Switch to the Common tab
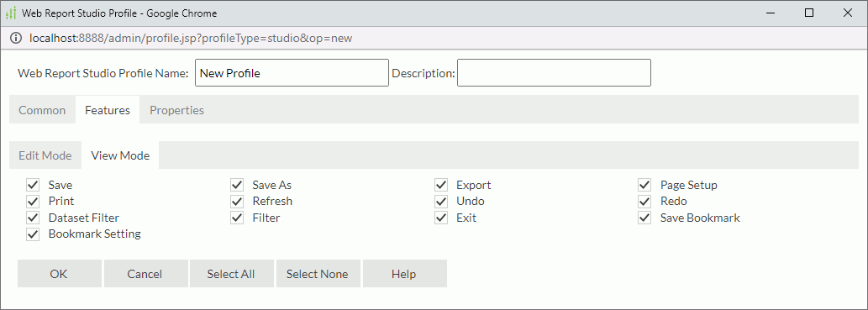This screenshot has height=310, width=868. coord(42,110)
